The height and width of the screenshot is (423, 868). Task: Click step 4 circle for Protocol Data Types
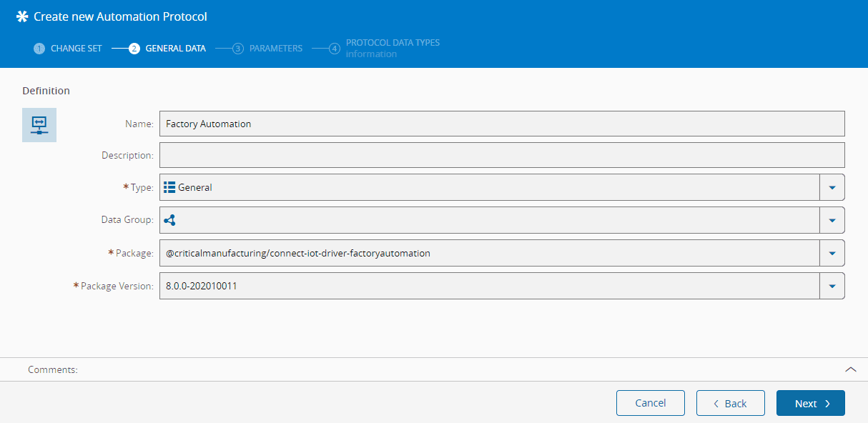[x=335, y=49]
